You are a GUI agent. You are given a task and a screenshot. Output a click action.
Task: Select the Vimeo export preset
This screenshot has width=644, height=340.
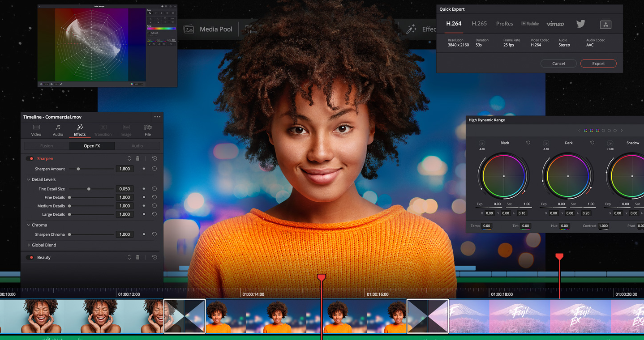[555, 24]
